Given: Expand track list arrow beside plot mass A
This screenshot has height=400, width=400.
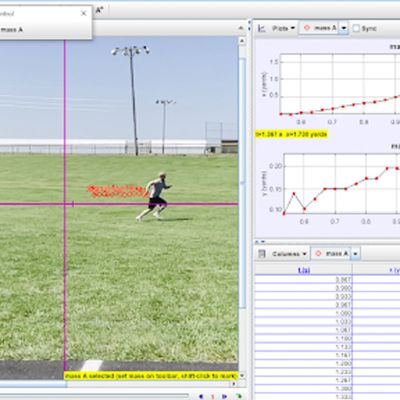Looking at the screenshot, I should click(x=344, y=29).
